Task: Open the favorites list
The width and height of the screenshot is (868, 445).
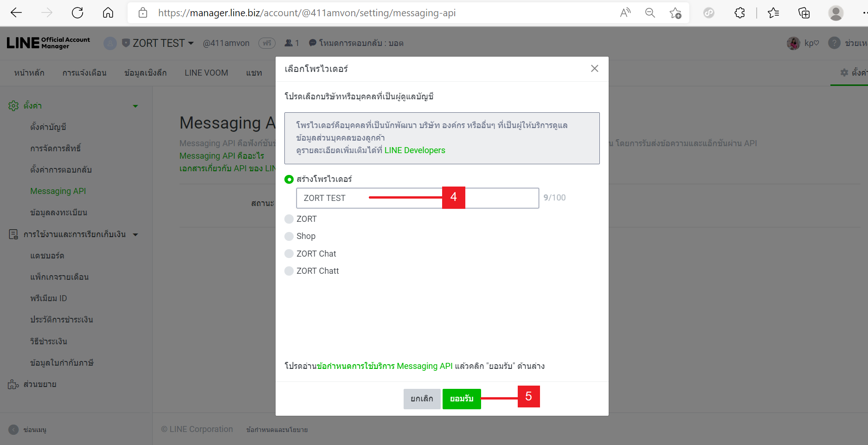Action: point(773,13)
